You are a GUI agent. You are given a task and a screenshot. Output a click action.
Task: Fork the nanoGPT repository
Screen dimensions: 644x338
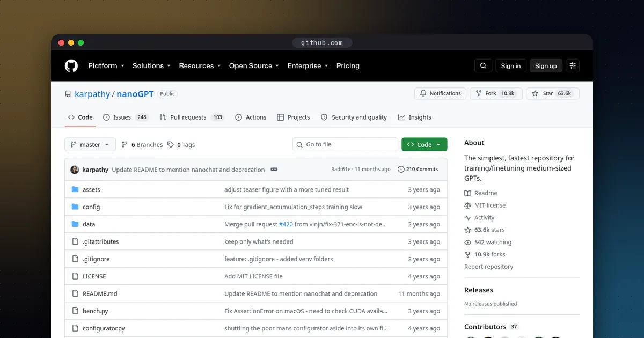(x=496, y=93)
